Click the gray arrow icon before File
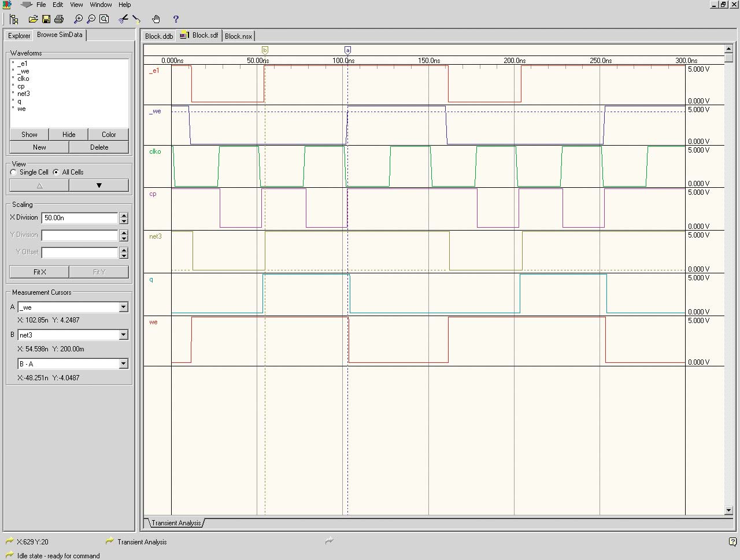 coord(27,5)
